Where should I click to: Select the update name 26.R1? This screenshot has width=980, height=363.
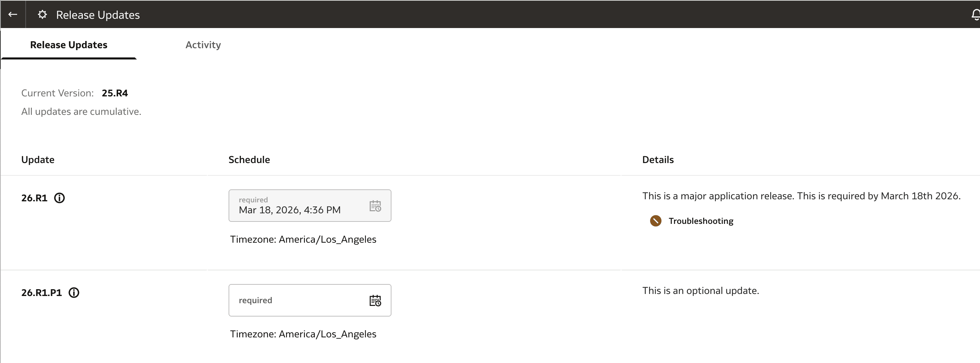34,198
